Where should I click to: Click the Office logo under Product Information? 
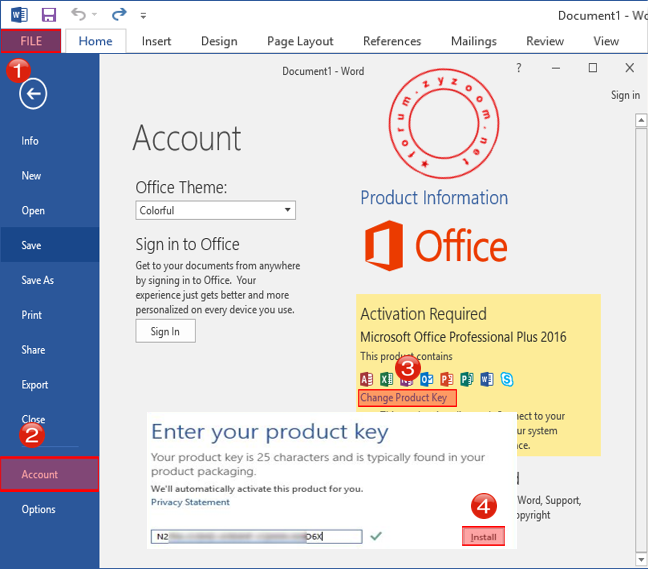[x=436, y=246]
